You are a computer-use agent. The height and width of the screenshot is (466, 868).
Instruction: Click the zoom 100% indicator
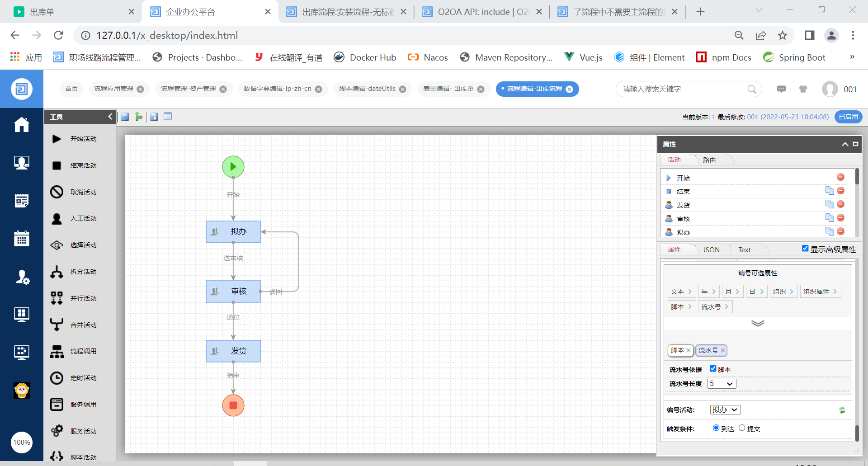coord(22,442)
